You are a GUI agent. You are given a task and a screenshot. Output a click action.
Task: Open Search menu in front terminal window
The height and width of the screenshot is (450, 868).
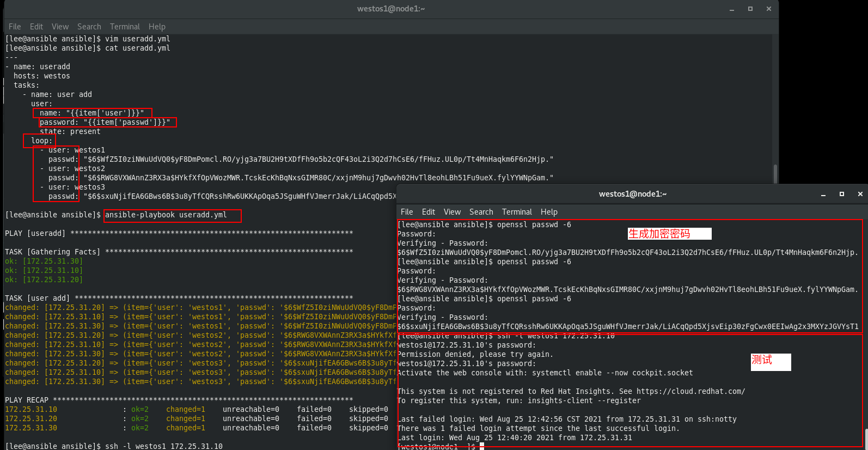click(x=481, y=212)
